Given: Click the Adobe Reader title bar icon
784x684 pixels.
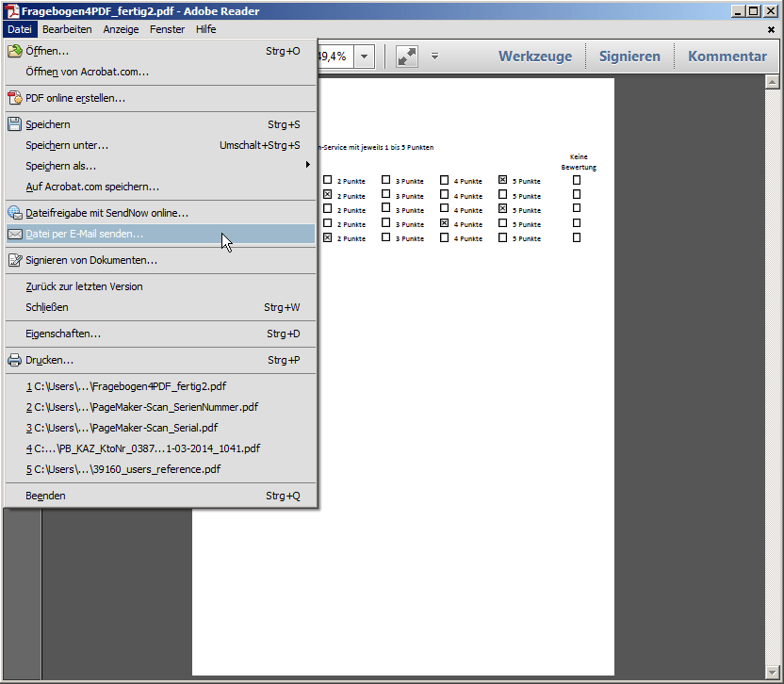Looking at the screenshot, I should [x=12, y=10].
